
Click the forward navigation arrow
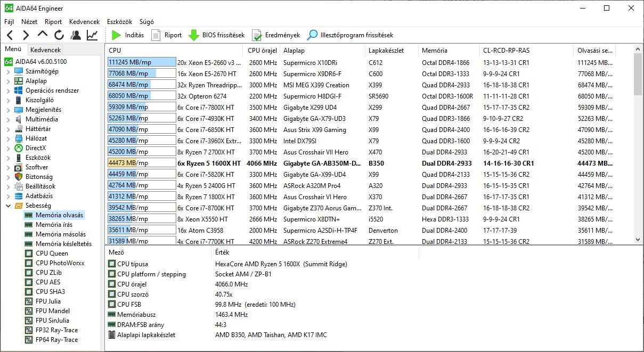26,35
